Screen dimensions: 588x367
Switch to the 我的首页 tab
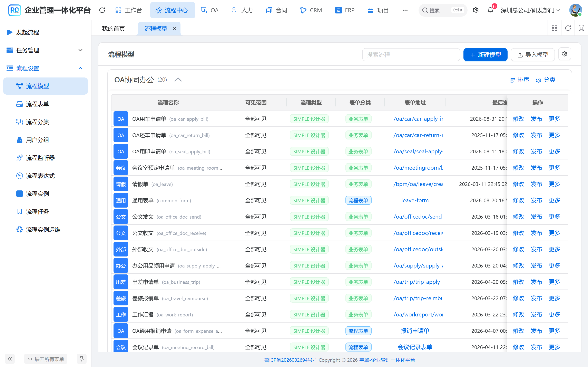pyautogui.click(x=114, y=29)
